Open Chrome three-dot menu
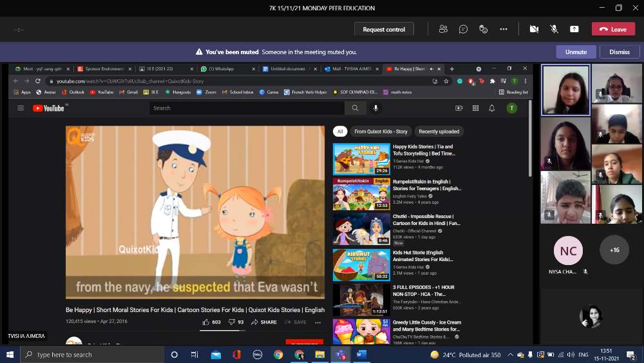Viewport: 644px width, 363px height. coord(526,81)
